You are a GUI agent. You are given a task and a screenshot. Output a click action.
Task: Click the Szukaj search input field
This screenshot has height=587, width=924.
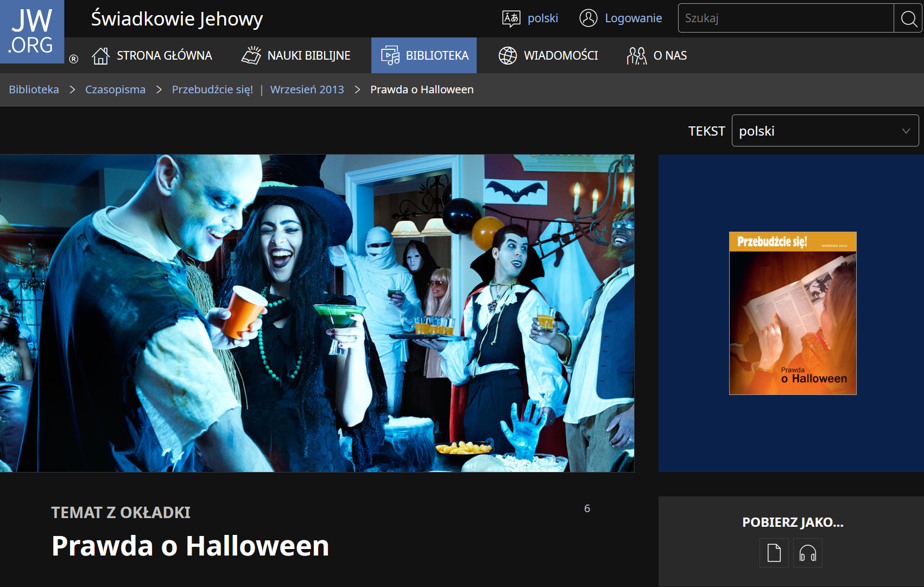(x=786, y=18)
